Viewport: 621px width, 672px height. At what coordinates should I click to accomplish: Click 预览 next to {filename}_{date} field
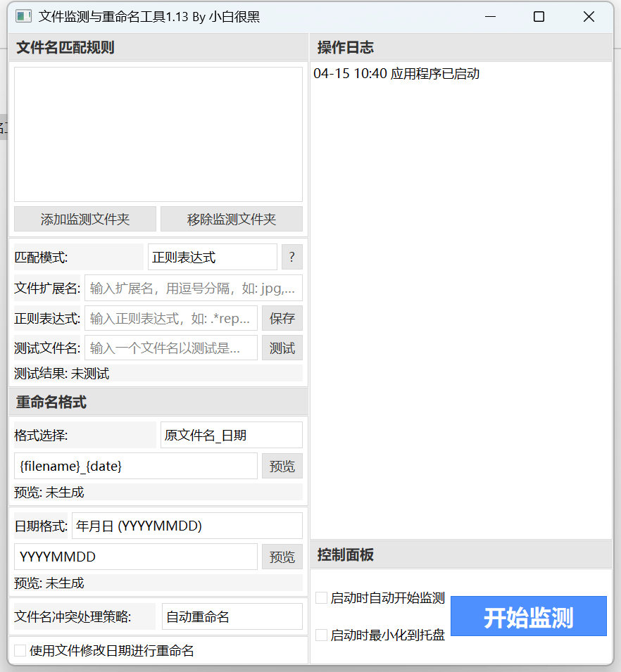coord(282,466)
